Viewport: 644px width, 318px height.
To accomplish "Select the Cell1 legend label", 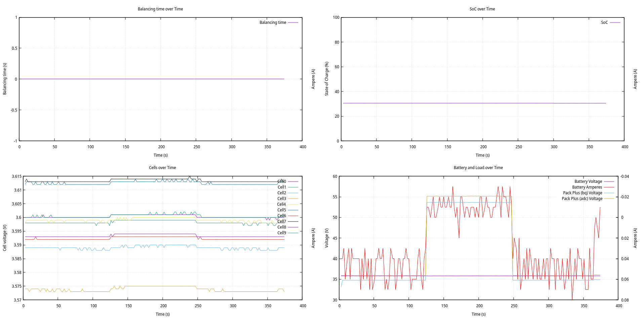I will tap(282, 187).
